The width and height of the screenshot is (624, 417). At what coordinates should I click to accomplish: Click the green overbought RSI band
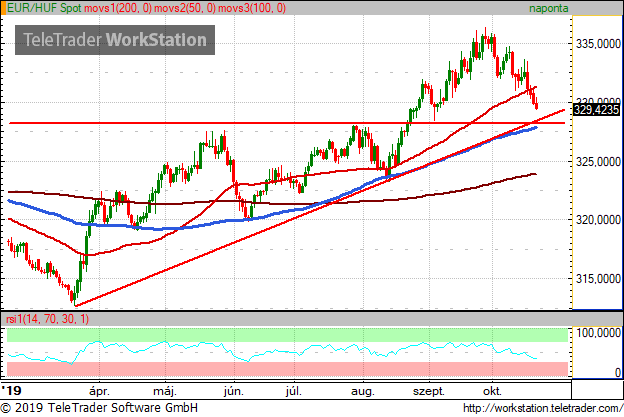click(287, 335)
